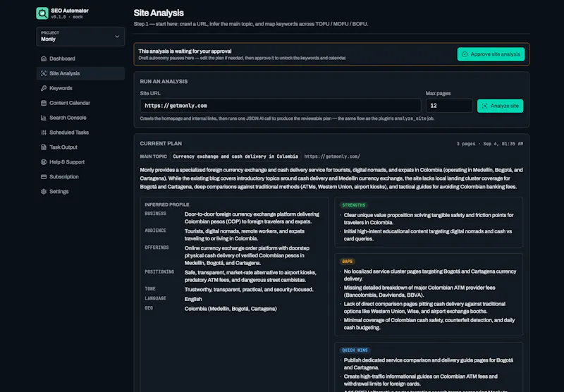Click Analyze site button
Screen dimensions: 564x392
501,106
